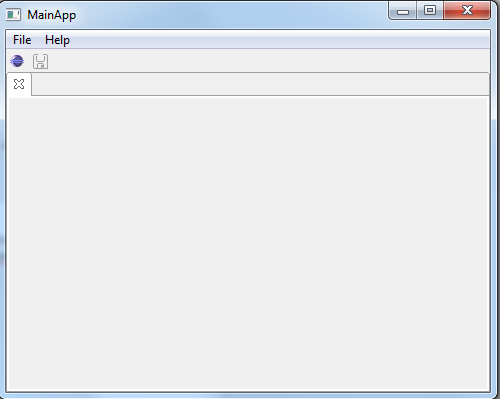500x399 pixels.
Task: Click the MainApp application icon in title bar
Action: pos(13,15)
